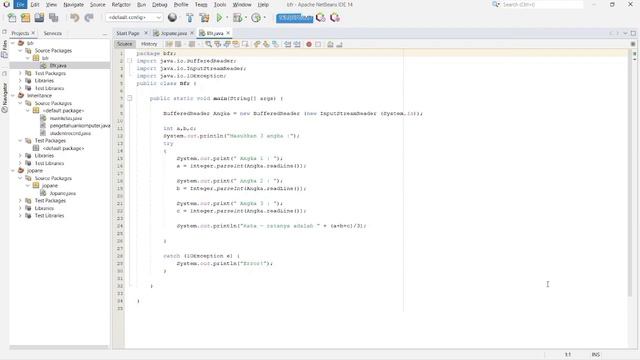Click the Search input field in title bar
Image resolution: width=640 pixels, height=360 pixels.
click(x=541, y=4)
